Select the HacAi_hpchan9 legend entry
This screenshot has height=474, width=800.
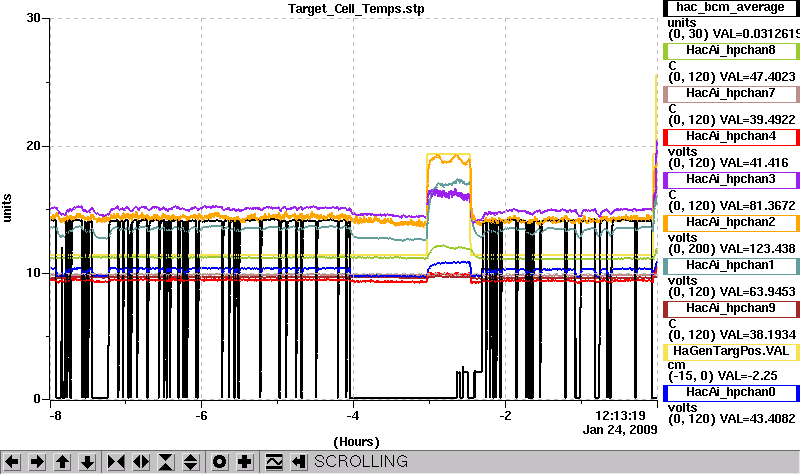[x=731, y=308]
